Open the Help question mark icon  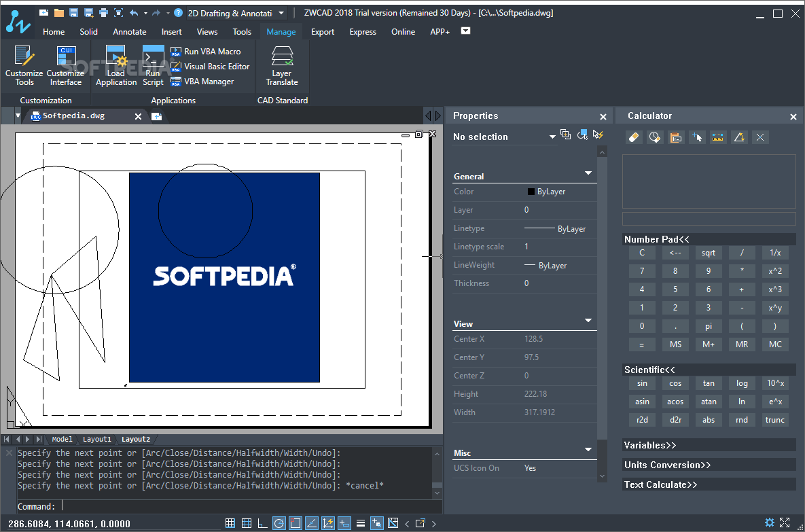tap(178, 13)
